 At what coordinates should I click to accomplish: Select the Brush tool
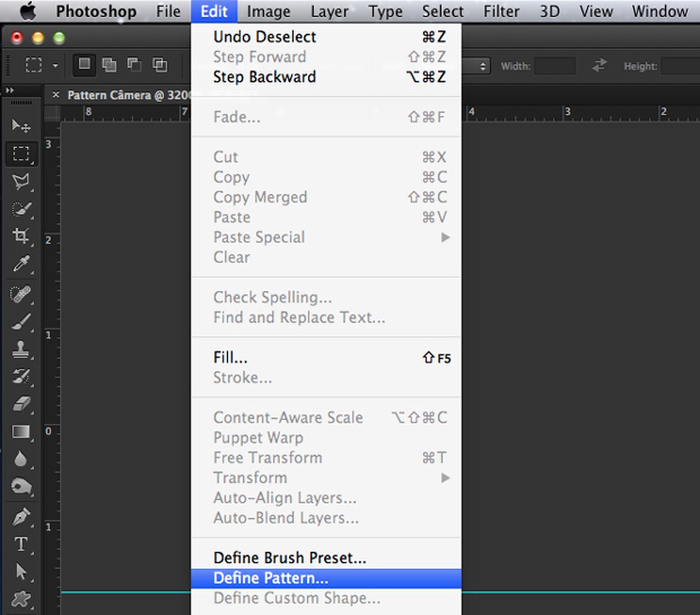coord(21,322)
